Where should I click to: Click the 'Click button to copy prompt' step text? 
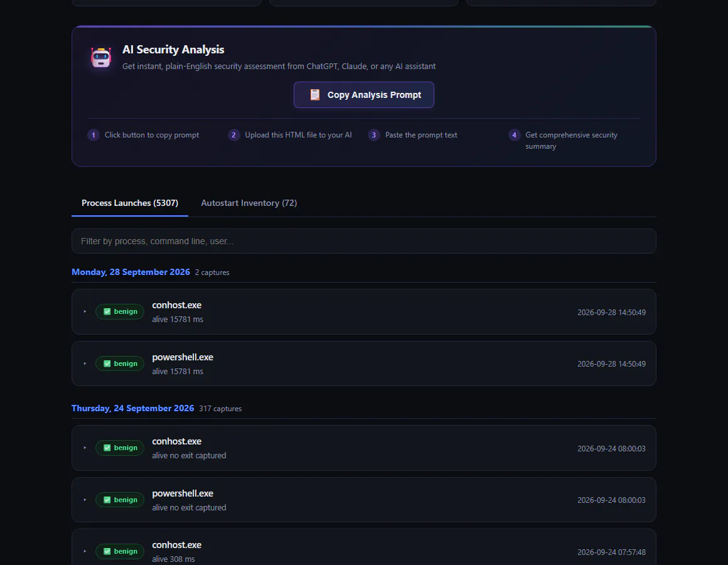152,135
